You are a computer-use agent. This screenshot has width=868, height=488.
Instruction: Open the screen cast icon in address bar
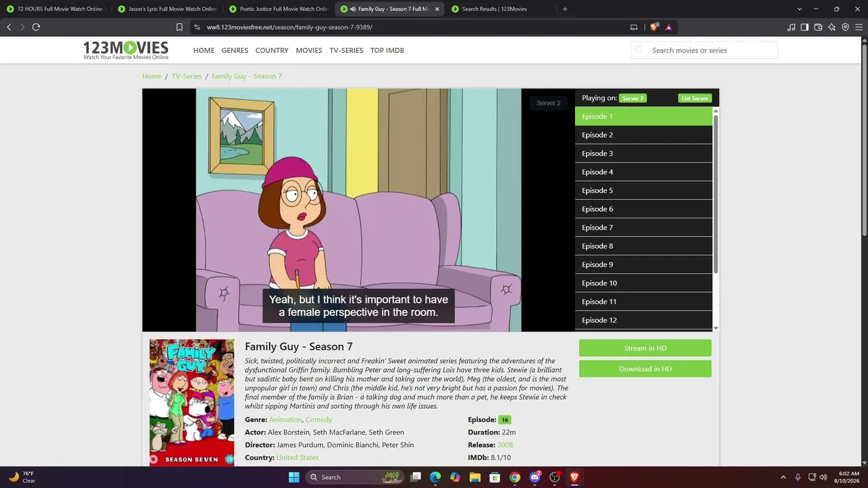click(634, 27)
